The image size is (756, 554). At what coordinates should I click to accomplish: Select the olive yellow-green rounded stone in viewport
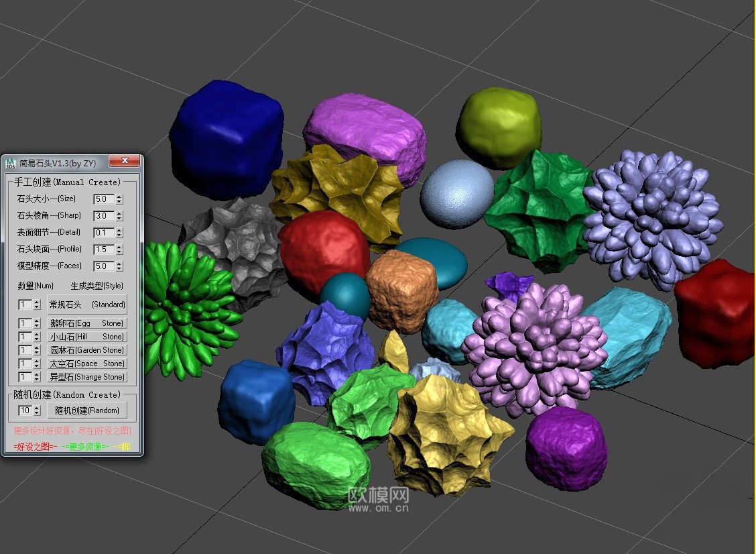499,127
